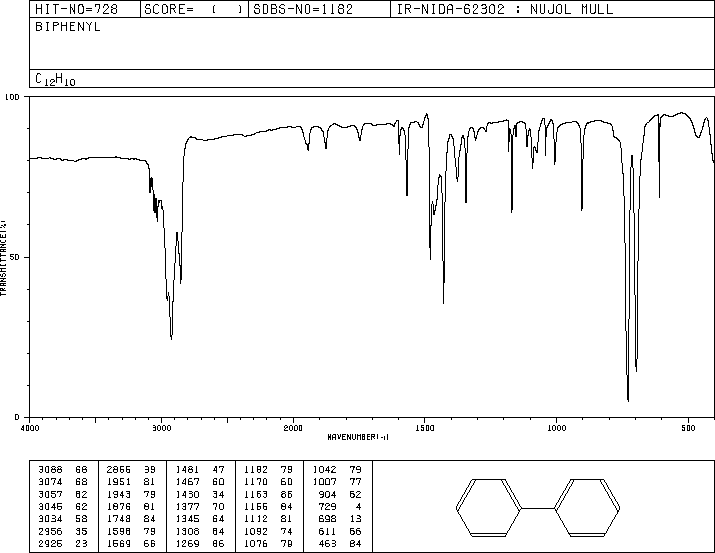Click the left phenyl ring of the structure
The height and width of the screenshot is (553, 715).
[x=490, y=509]
